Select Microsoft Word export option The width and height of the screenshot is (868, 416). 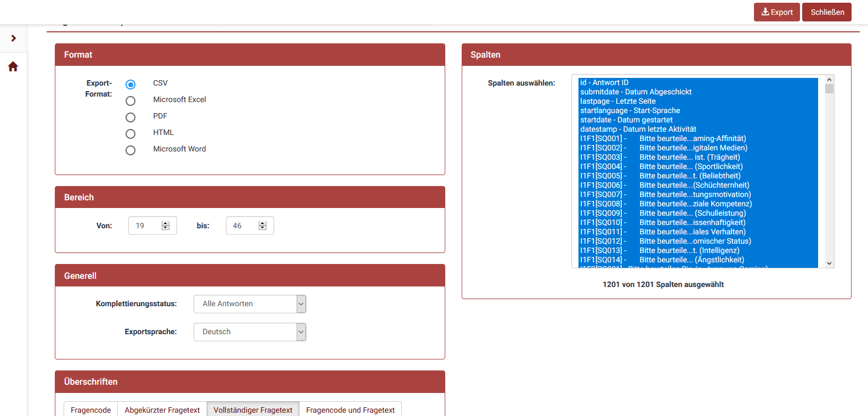pyautogui.click(x=131, y=150)
